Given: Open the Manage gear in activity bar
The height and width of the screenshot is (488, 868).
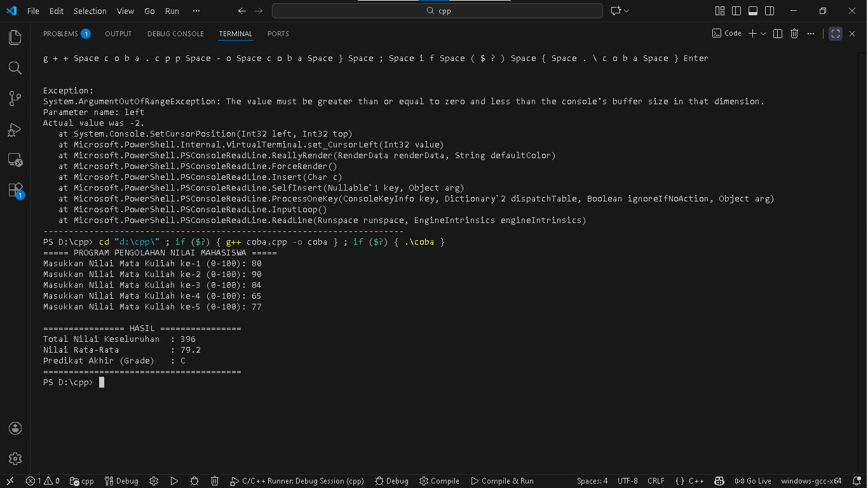Looking at the screenshot, I should coord(15,459).
